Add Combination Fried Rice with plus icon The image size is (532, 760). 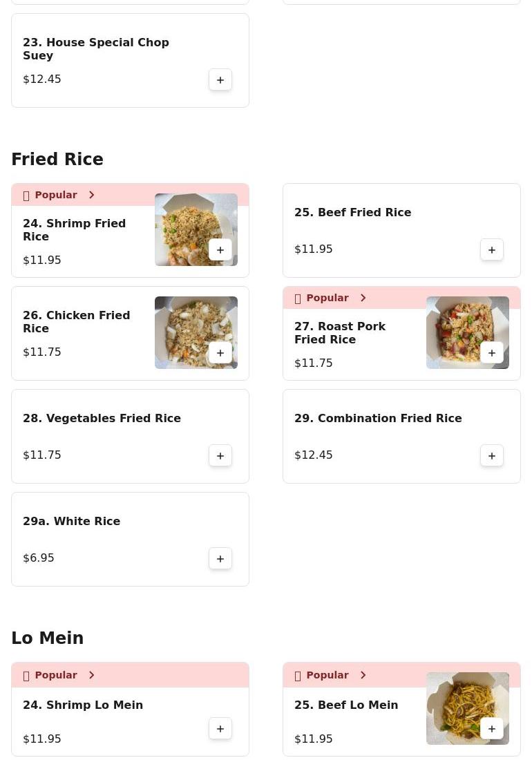(491, 455)
